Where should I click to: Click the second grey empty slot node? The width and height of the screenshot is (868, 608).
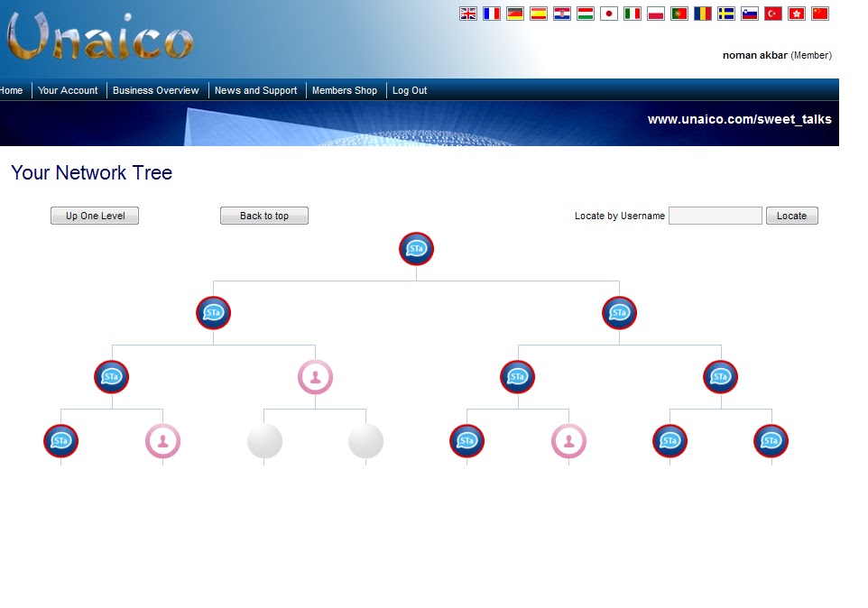pos(366,441)
